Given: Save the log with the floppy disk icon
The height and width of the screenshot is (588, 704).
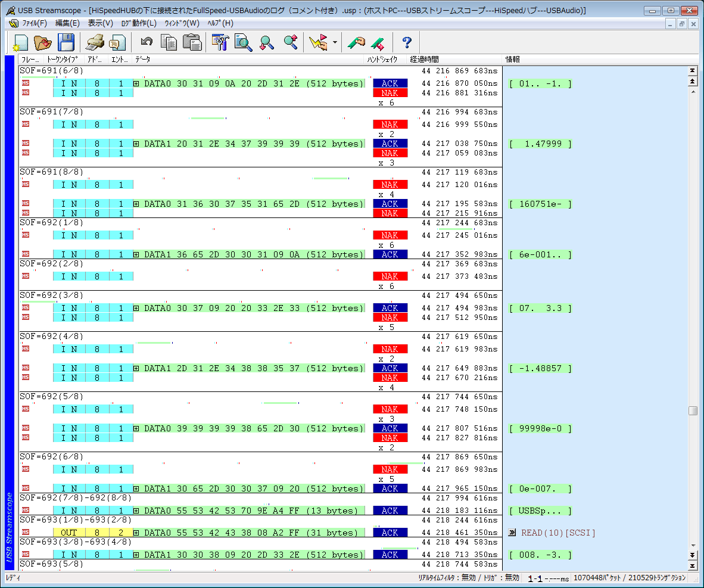Looking at the screenshot, I should click(66, 43).
